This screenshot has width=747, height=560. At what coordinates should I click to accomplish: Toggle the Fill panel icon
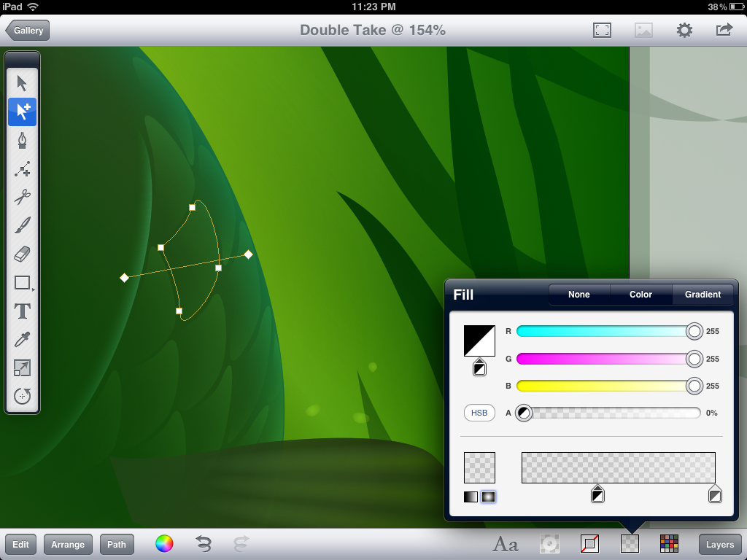click(x=630, y=544)
